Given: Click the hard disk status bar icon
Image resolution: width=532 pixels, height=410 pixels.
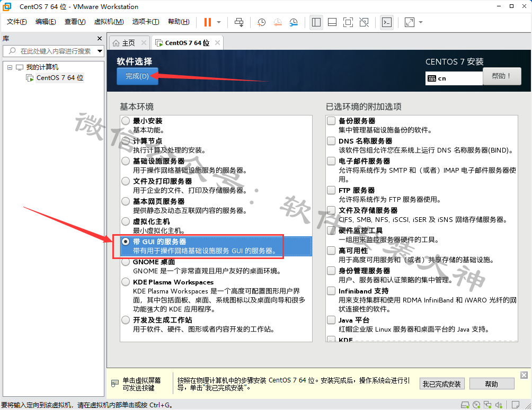Looking at the screenshot, I should (465, 405).
